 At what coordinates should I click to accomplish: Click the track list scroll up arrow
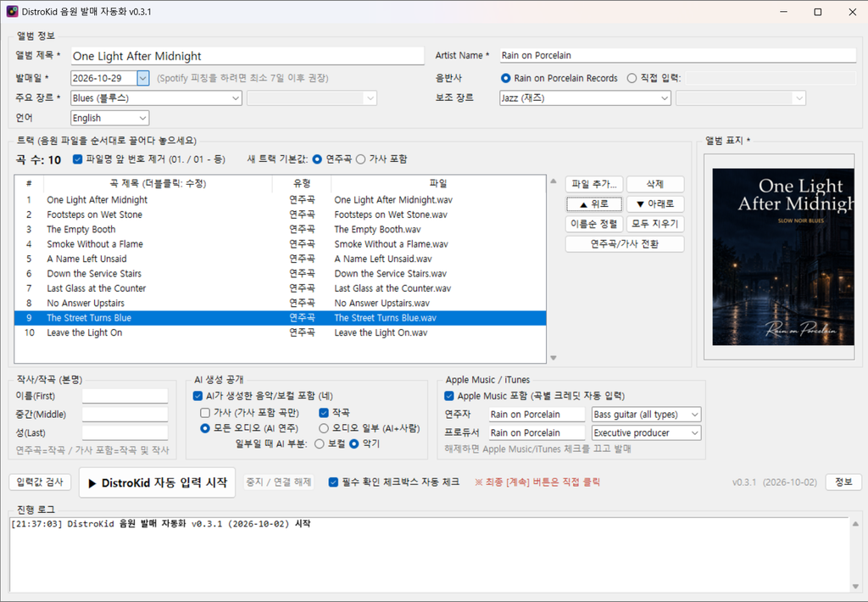553,181
